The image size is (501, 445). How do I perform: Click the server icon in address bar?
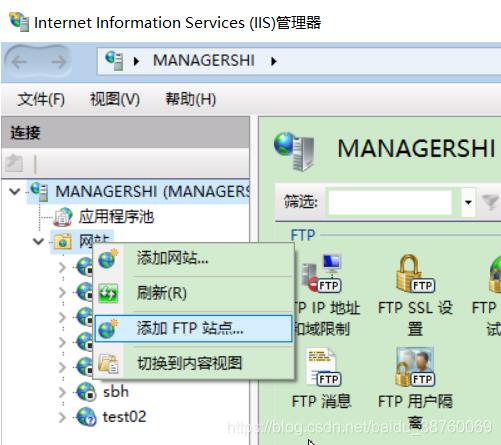(114, 60)
